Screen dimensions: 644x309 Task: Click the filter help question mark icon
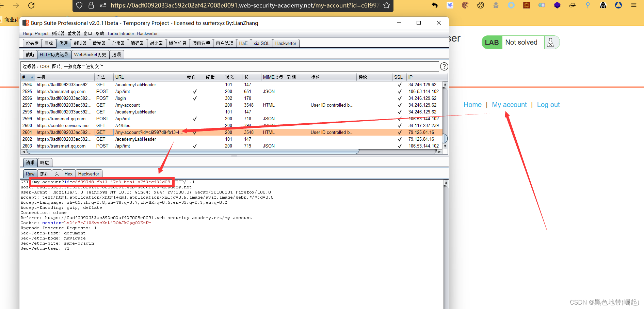click(444, 66)
